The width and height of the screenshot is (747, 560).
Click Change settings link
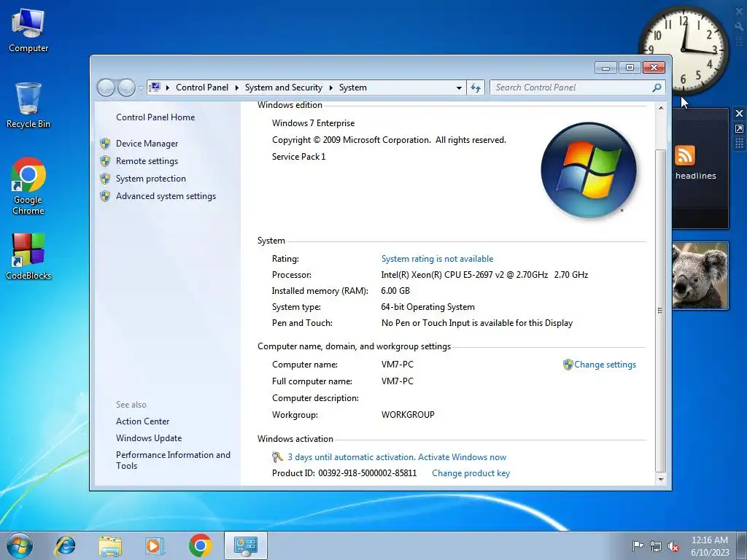(605, 365)
